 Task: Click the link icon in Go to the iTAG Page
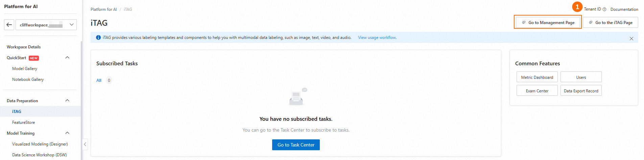point(591,22)
